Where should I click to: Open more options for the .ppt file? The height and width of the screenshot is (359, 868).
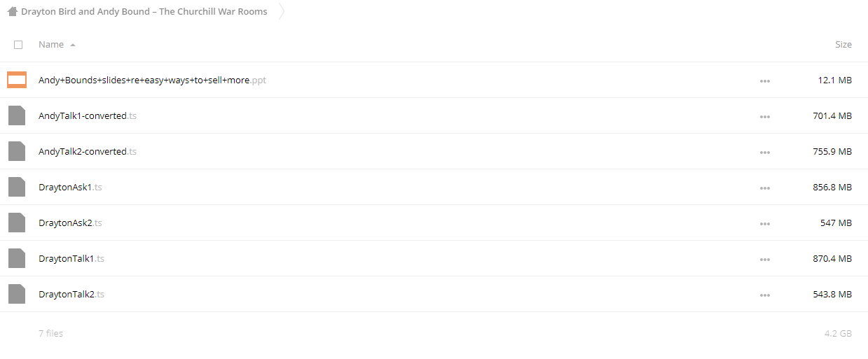pos(764,80)
